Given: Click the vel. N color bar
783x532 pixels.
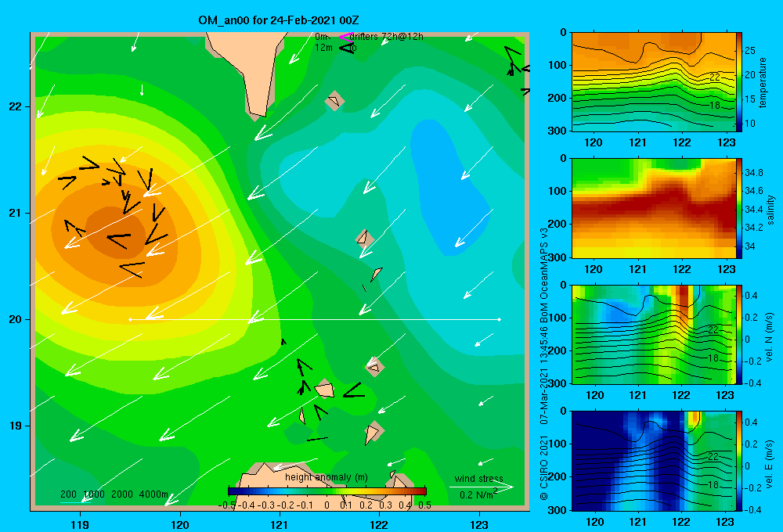Looking at the screenshot, I should coord(739,334).
